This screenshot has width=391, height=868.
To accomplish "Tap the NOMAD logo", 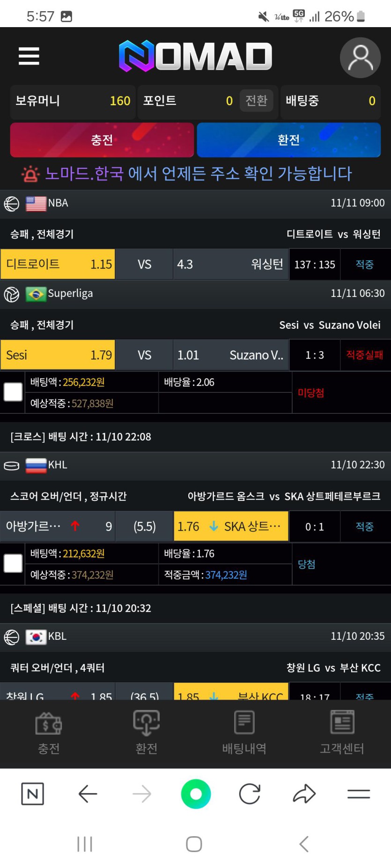I will [x=195, y=56].
